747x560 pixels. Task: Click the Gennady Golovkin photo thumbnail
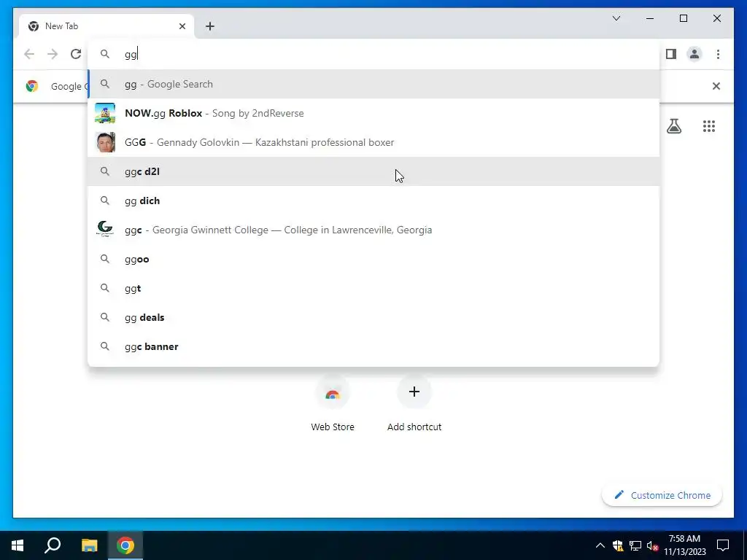(x=105, y=142)
